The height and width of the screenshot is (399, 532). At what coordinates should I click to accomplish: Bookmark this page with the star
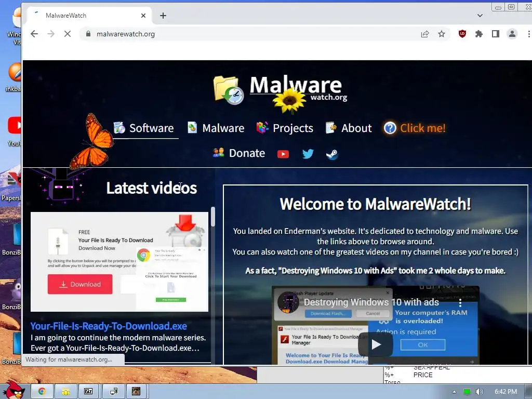point(442,34)
